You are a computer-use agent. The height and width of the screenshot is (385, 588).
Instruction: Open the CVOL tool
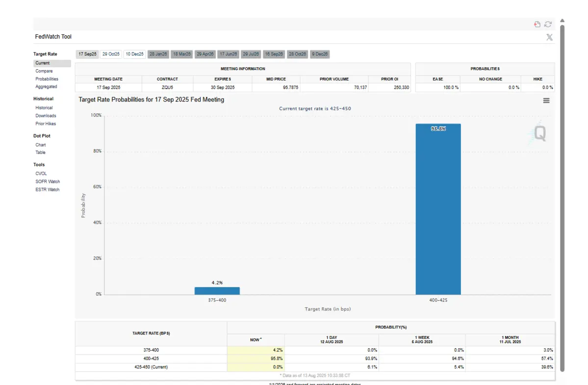[x=41, y=174]
